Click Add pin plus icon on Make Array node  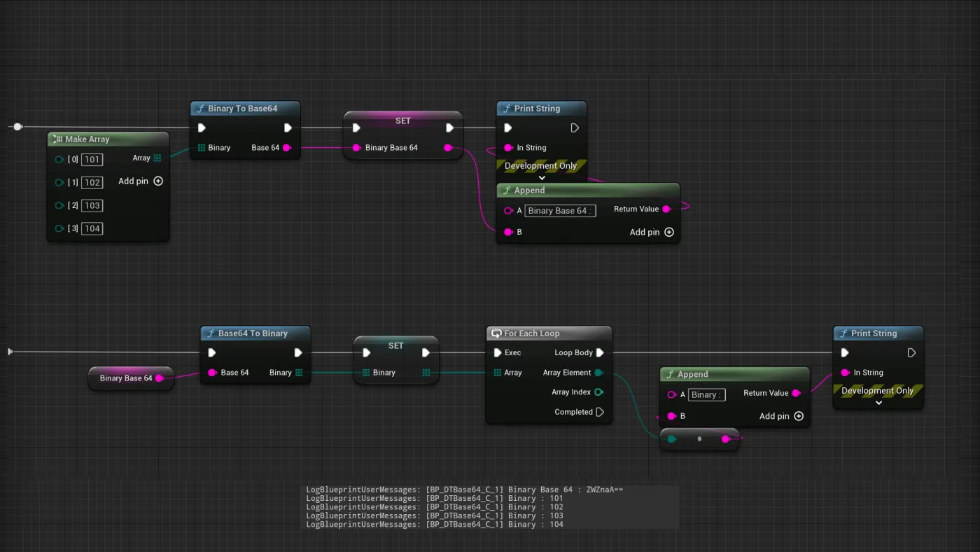(158, 181)
